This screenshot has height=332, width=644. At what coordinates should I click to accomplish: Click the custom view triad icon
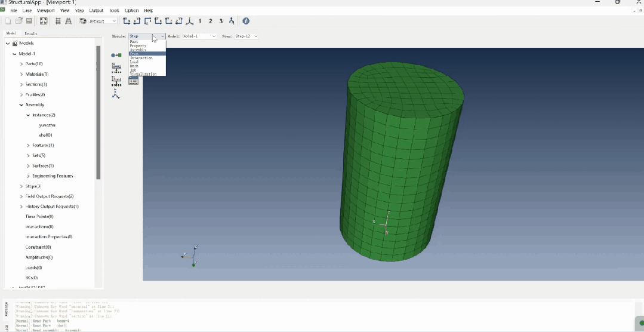232,21
